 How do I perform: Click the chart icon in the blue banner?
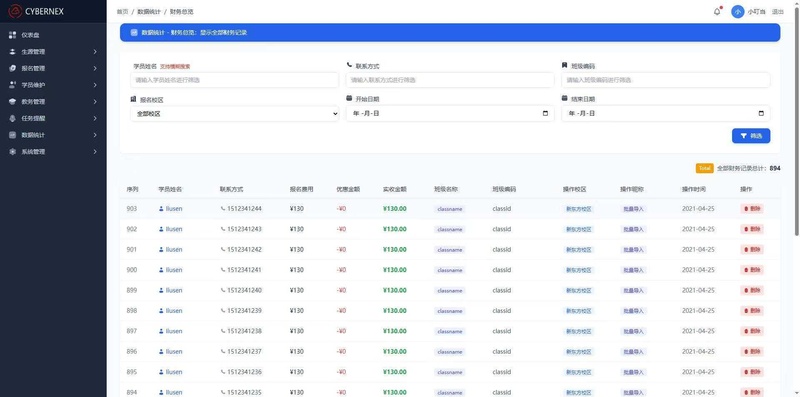tap(134, 32)
